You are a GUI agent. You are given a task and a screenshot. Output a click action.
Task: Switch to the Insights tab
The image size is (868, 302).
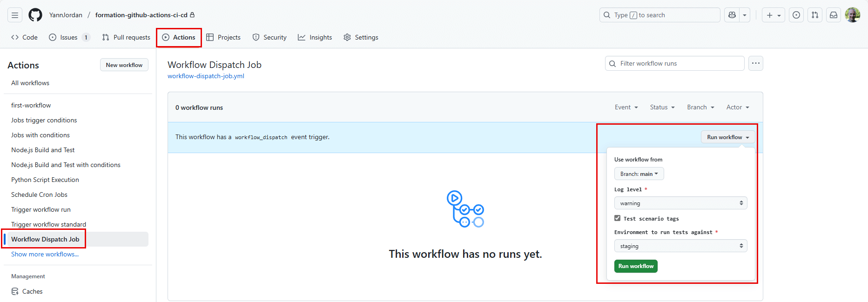315,37
